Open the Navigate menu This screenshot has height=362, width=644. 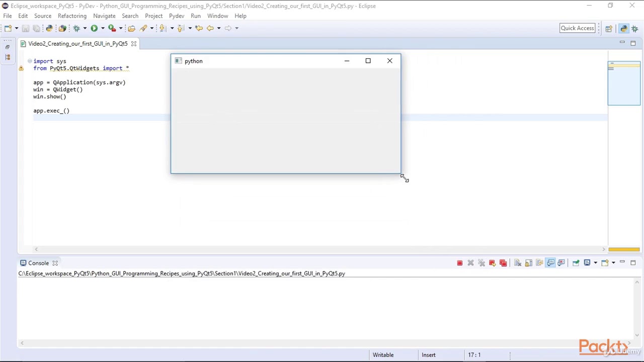click(x=104, y=16)
